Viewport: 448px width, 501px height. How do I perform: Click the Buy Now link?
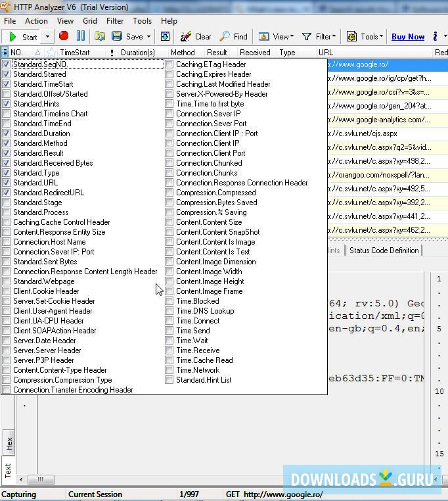pyautogui.click(x=408, y=37)
